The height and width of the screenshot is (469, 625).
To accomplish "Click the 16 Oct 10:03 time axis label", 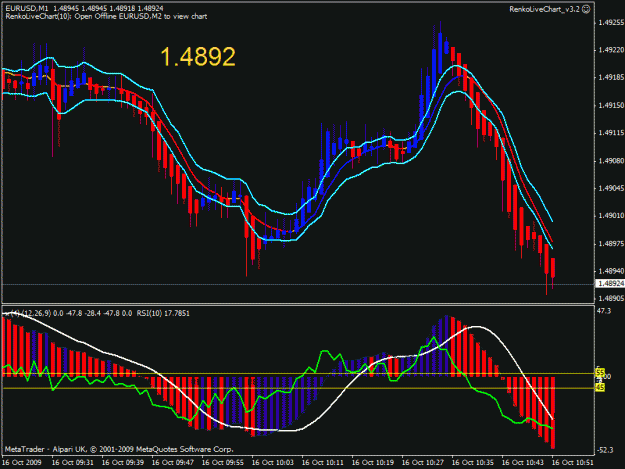I will (x=273, y=462).
